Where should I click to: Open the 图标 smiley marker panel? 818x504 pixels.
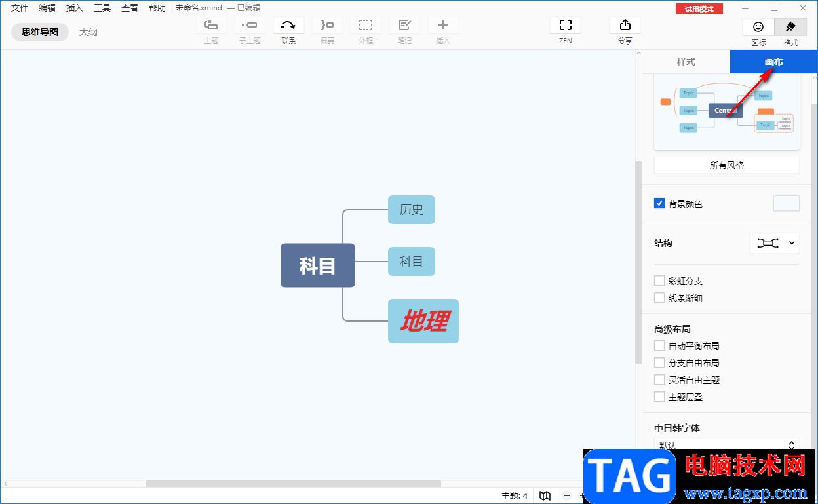[x=758, y=27]
